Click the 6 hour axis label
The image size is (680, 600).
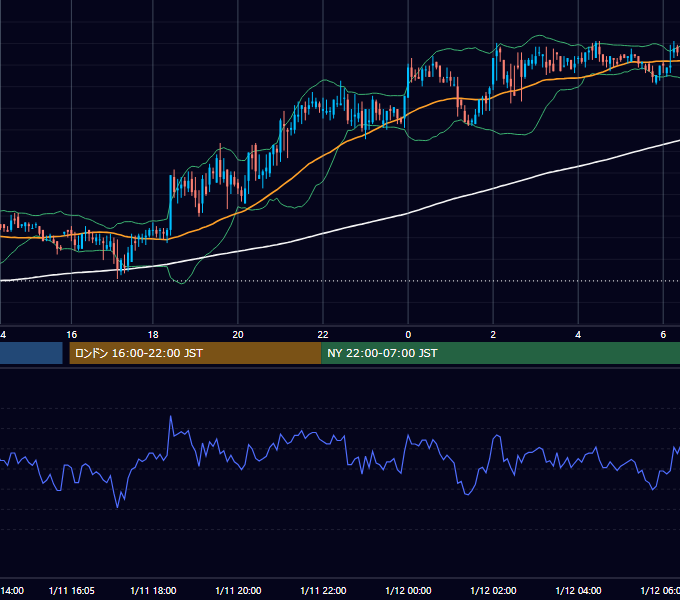click(663, 335)
